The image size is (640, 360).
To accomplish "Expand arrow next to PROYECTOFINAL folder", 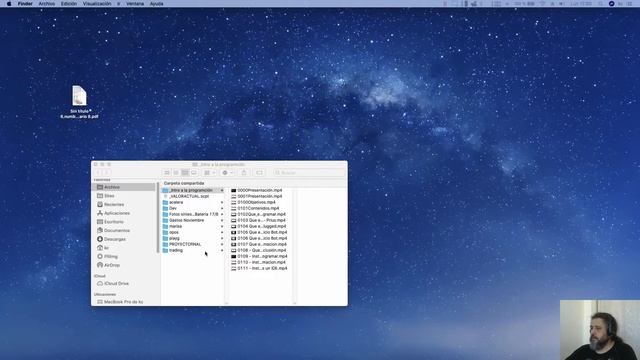I will (x=222, y=244).
